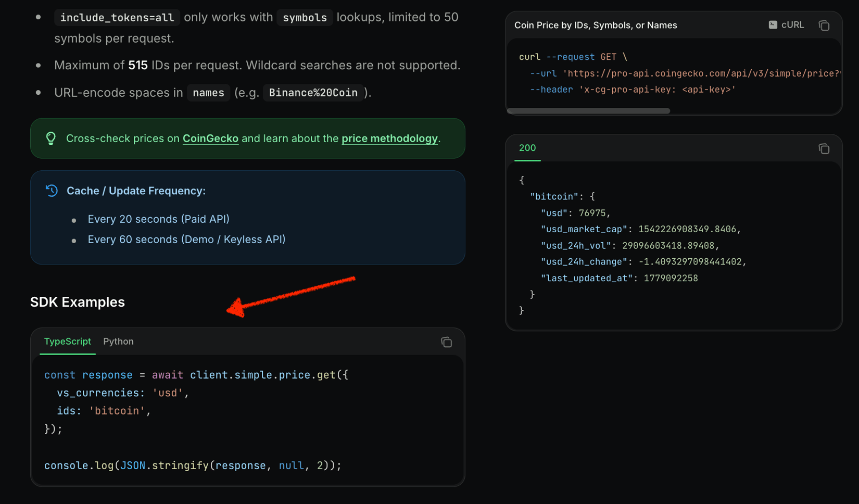The width and height of the screenshot is (859, 504).
Task: Click the horizontal scrollbar in cURL block
Action: (588, 111)
